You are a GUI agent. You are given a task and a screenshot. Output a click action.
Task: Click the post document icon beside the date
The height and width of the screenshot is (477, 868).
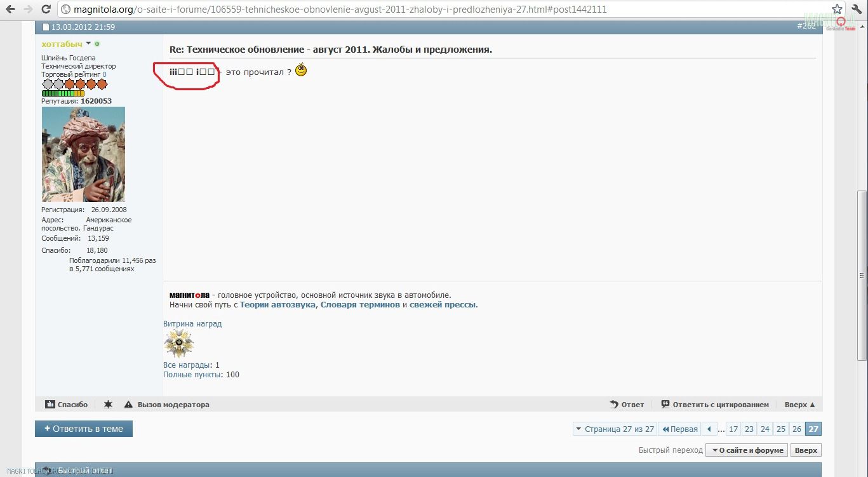tap(46, 27)
